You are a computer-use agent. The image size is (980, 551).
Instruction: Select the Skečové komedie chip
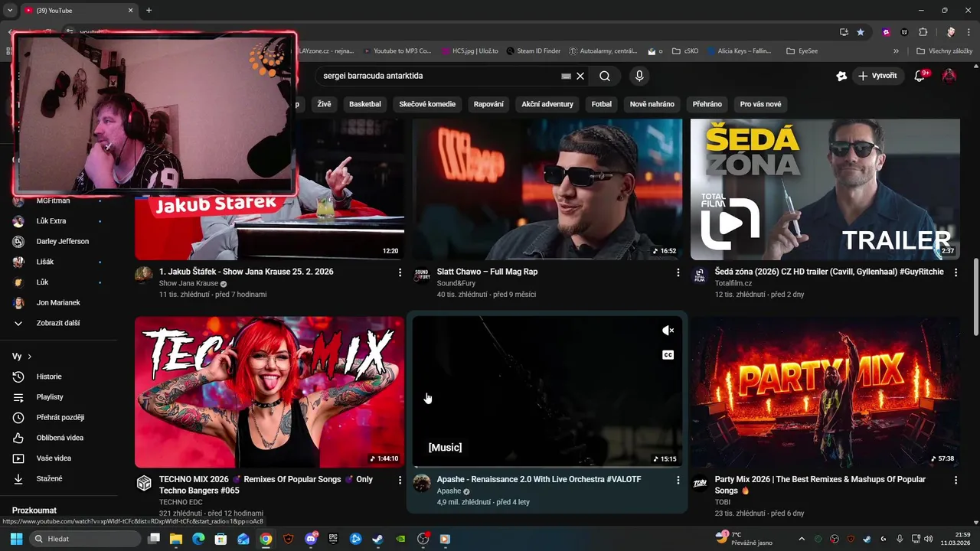(x=427, y=104)
